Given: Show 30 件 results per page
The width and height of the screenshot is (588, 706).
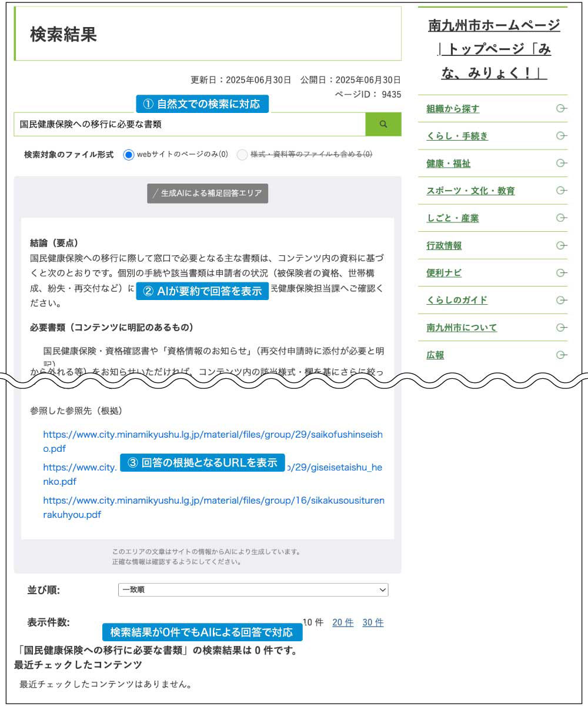Looking at the screenshot, I should point(373,622).
